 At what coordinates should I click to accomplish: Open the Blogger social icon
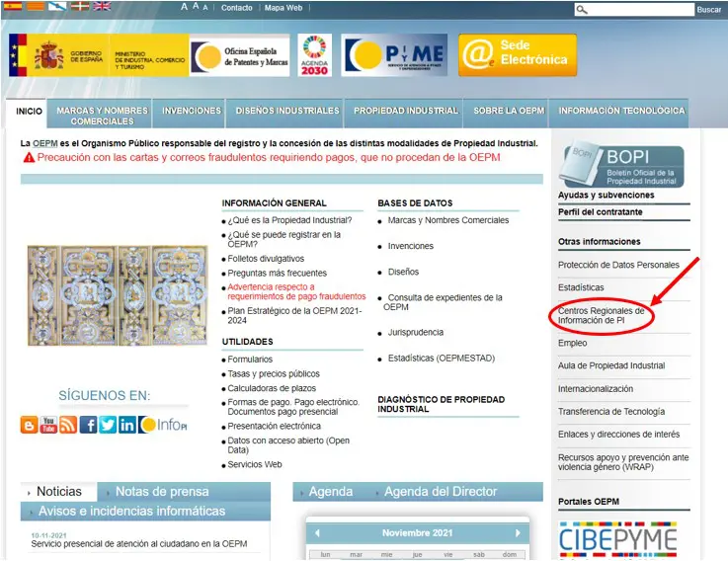tap(30, 425)
